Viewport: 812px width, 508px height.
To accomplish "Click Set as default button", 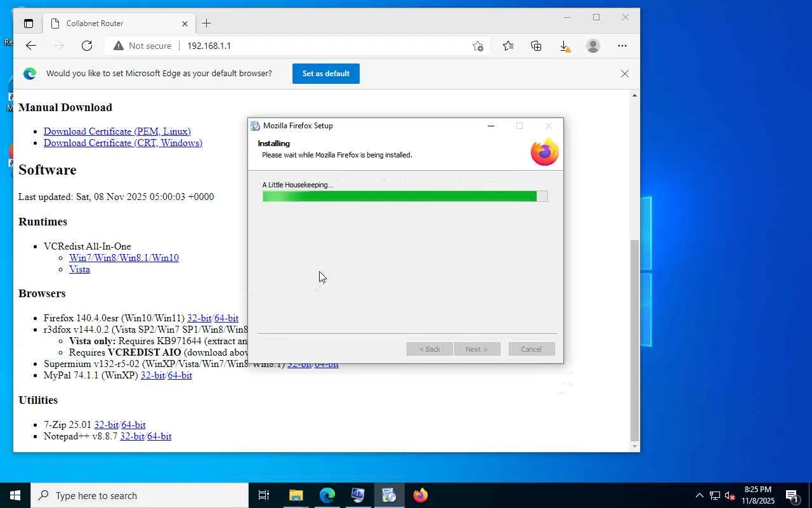I will coord(326,74).
